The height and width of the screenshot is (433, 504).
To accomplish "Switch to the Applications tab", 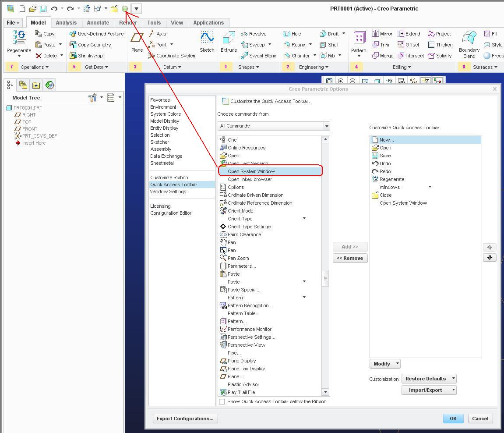I will pyautogui.click(x=208, y=22).
